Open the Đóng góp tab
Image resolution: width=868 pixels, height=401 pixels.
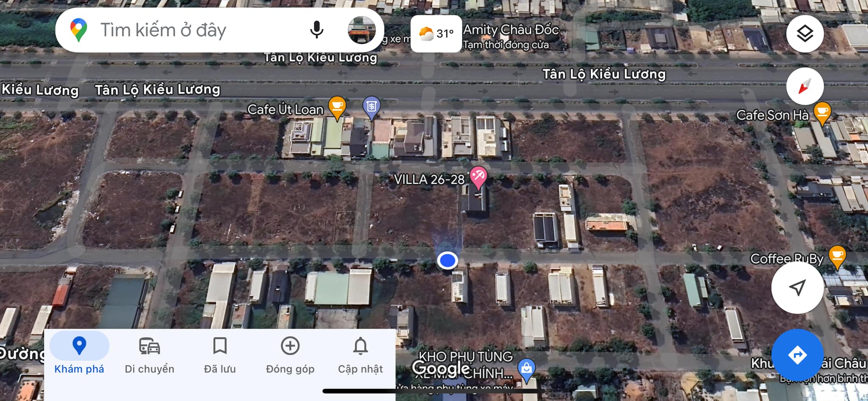(x=290, y=356)
